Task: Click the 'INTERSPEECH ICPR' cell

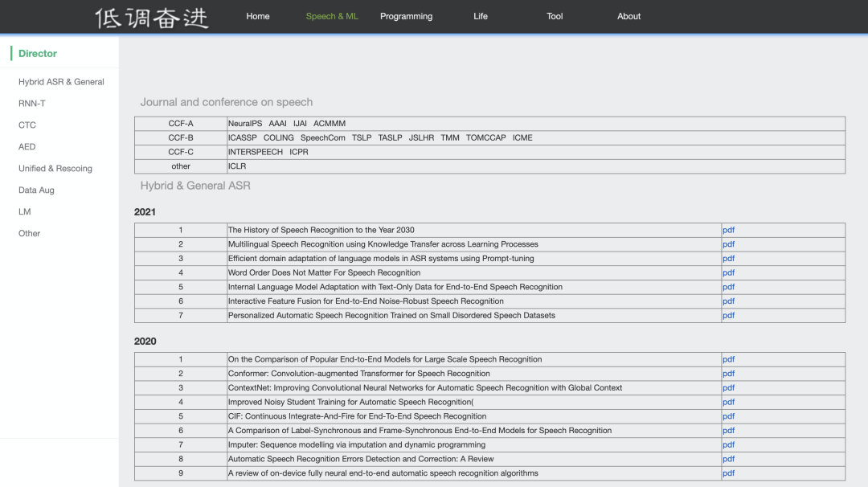Action: click(536, 152)
